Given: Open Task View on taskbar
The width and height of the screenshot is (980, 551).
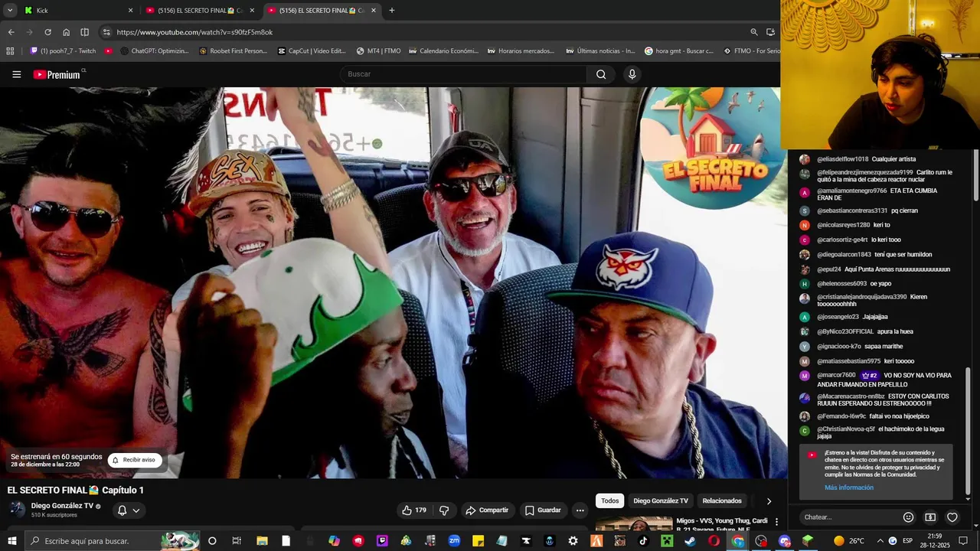Looking at the screenshot, I should pyautogui.click(x=237, y=541).
